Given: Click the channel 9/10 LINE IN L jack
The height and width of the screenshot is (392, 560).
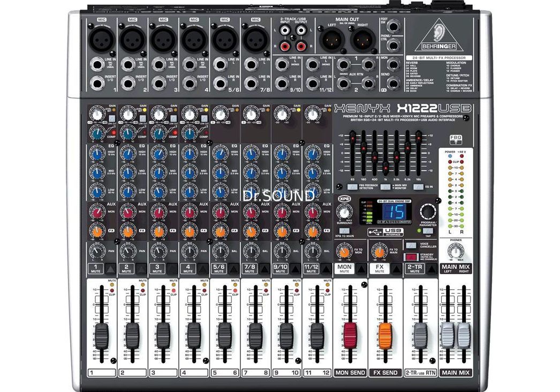Looking at the screenshot, I should coord(282,65).
